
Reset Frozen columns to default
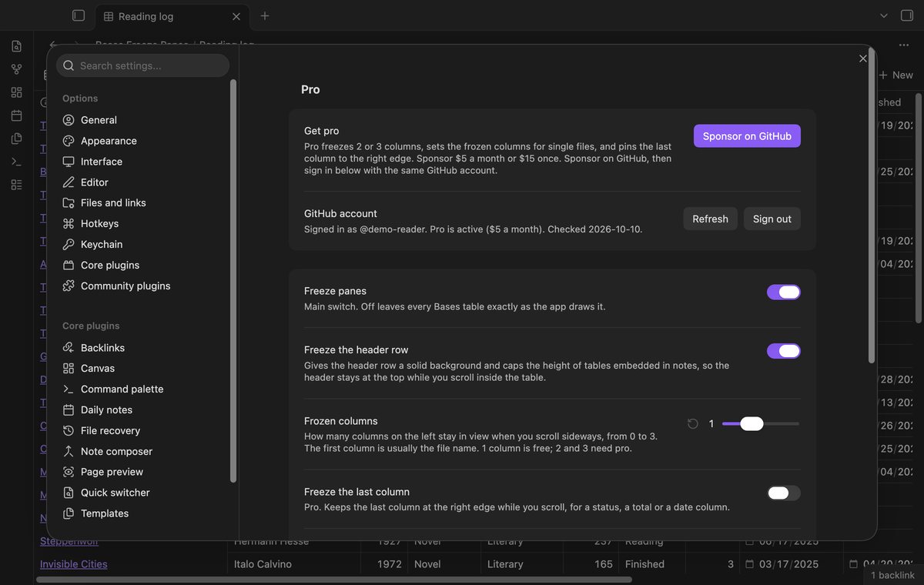pyautogui.click(x=693, y=423)
